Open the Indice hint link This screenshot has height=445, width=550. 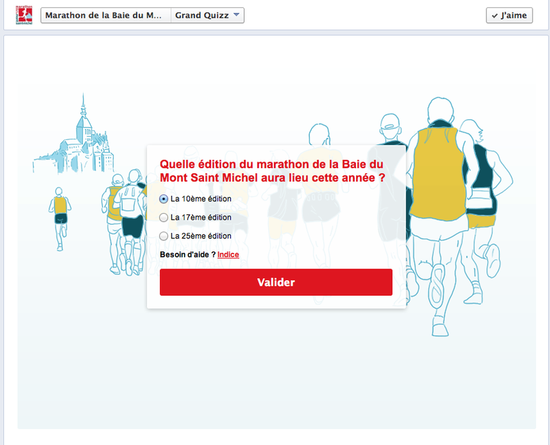228,255
